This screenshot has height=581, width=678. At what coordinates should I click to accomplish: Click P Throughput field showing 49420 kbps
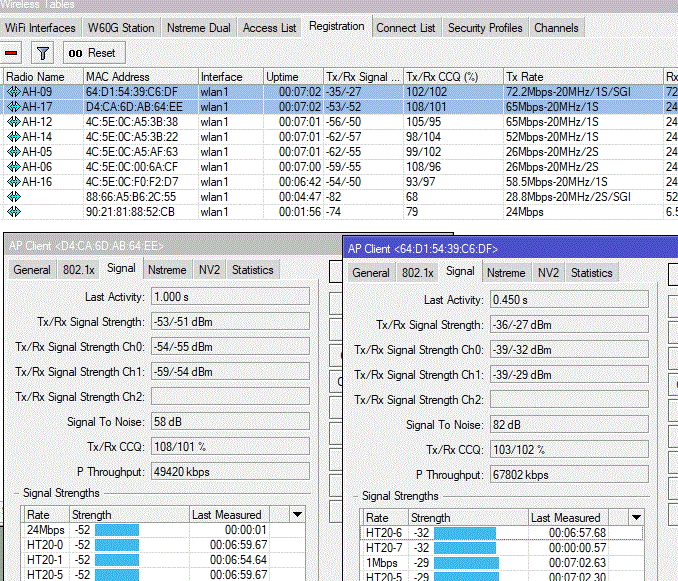[x=230, y=472]
